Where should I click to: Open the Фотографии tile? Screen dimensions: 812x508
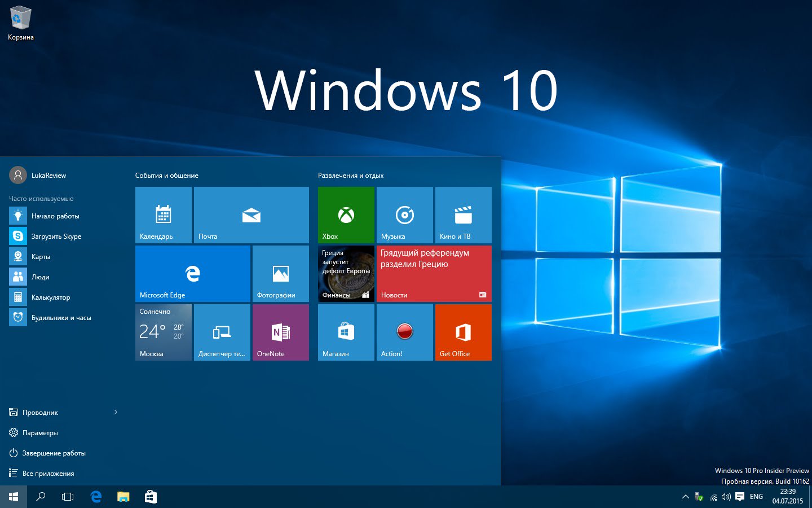[281, 274]
